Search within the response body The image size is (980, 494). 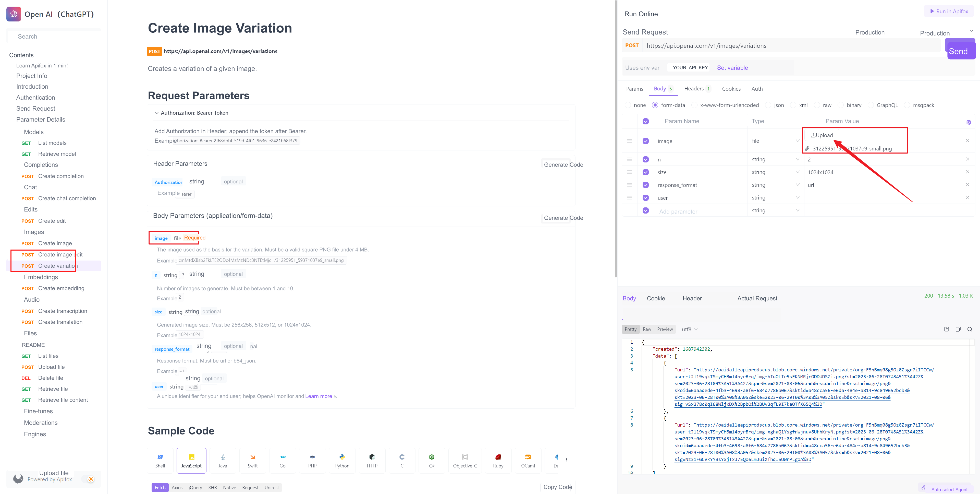point(970,329)
